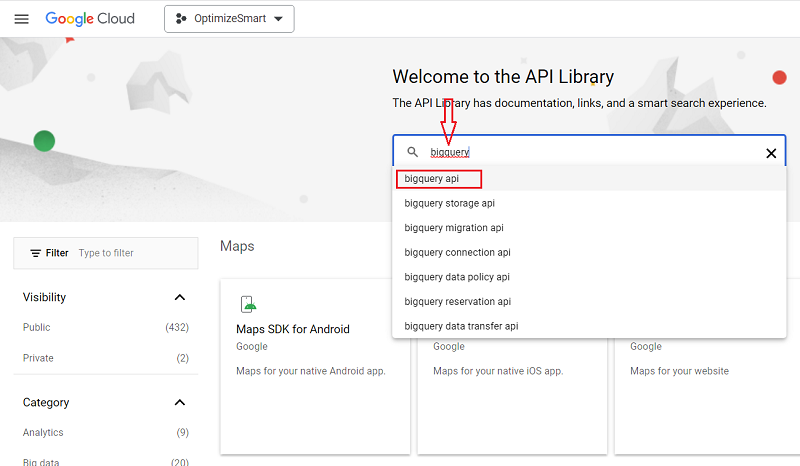Select the 'bigquery data transfer api' suggestion
This screenshot has width=800, height=466.
pyautogui.click(x=589, y=326)
